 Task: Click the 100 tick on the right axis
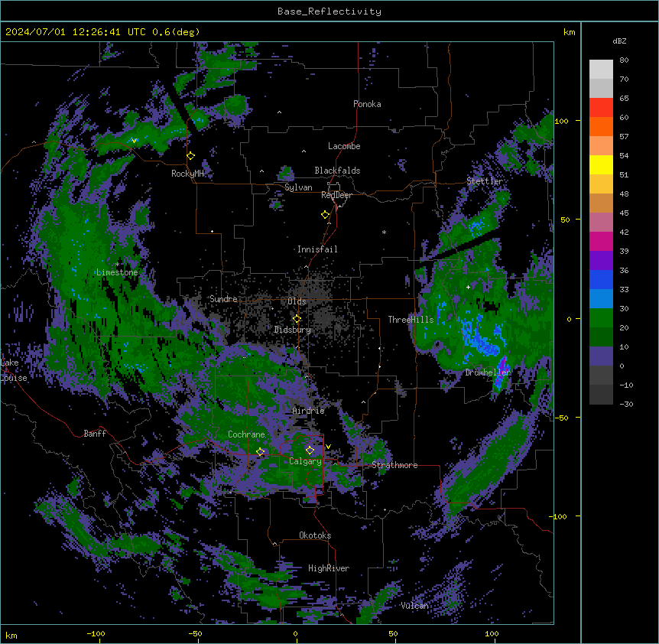pyautogui.click(x=561, y=121)
